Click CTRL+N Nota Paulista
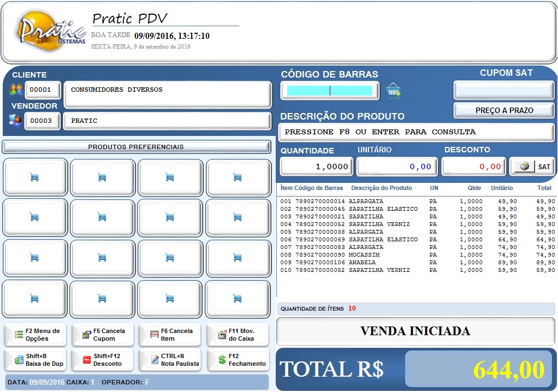558x392 pixels. tap(170, 360)
